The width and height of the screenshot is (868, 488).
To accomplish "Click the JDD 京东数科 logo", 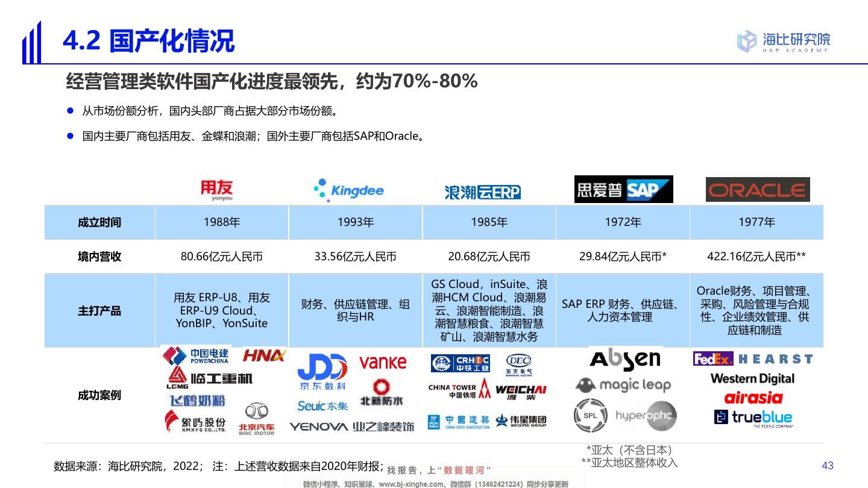I will 322,373.
